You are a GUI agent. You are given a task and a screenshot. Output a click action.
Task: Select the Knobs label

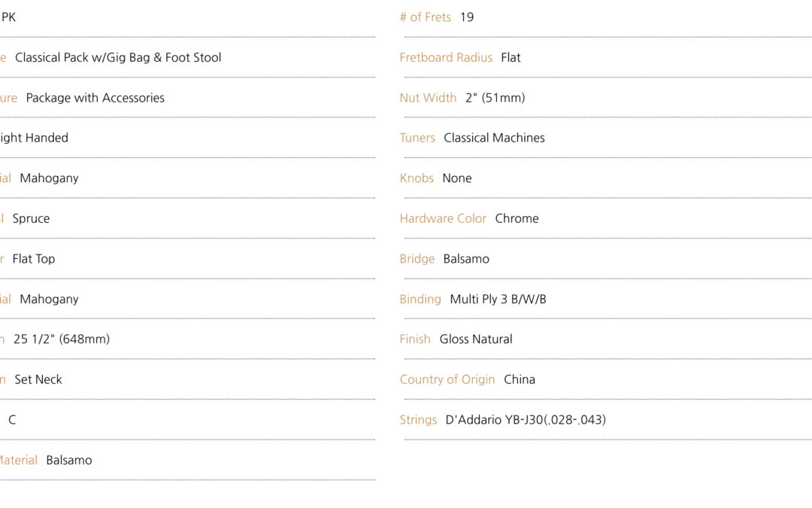pos(417,178)
